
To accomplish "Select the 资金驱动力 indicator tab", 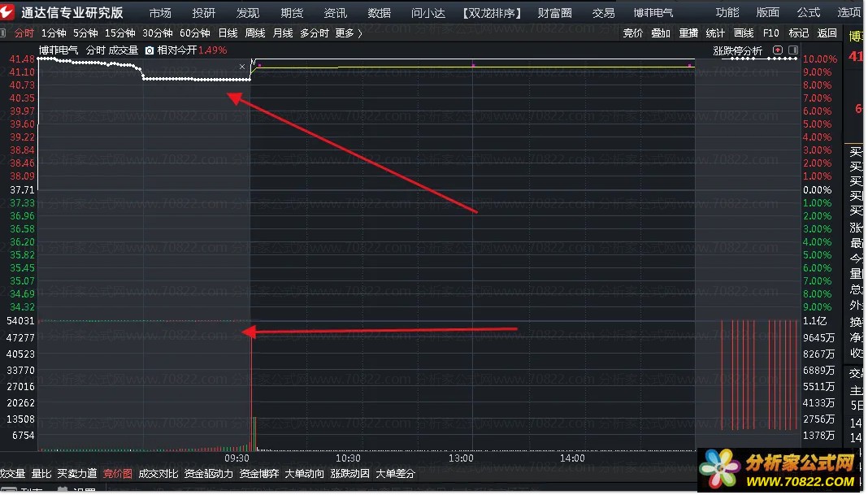I will click(209, 474).
